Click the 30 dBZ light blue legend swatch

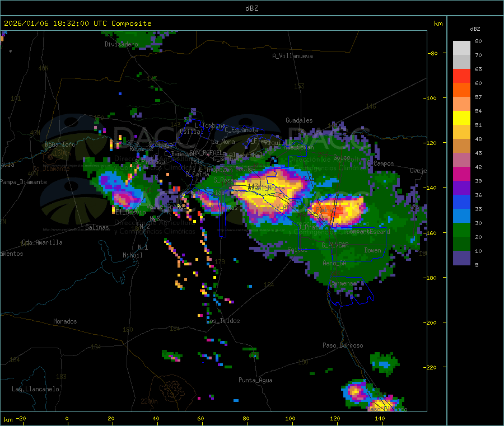click(x=461, y=216)
